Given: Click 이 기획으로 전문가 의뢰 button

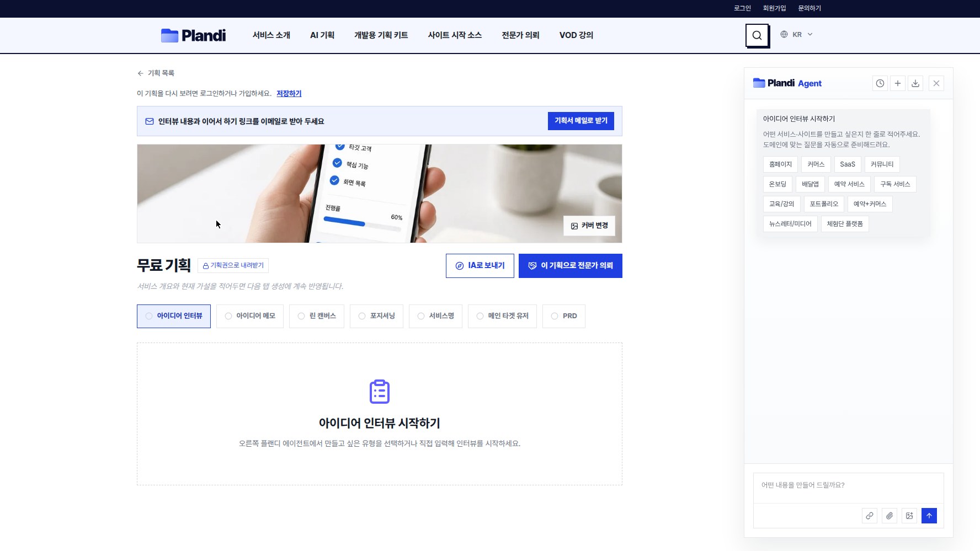Looking at the screenshot, I should (x=571, y=266).
